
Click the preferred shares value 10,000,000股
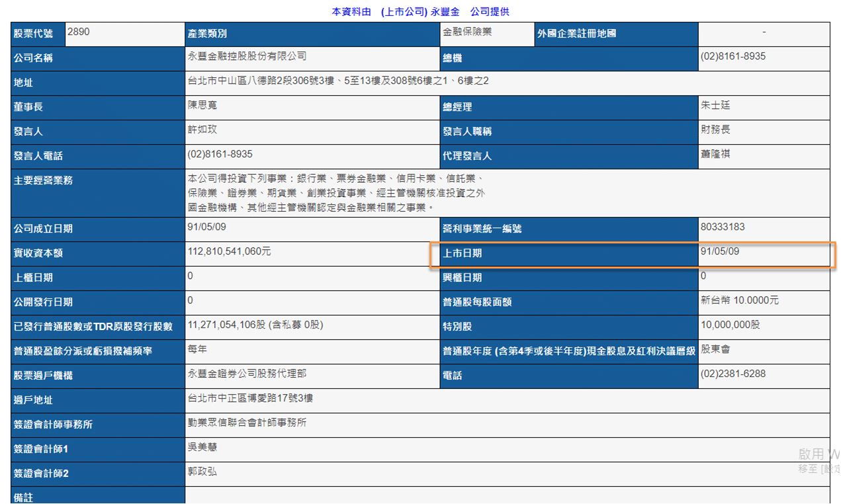730,325
